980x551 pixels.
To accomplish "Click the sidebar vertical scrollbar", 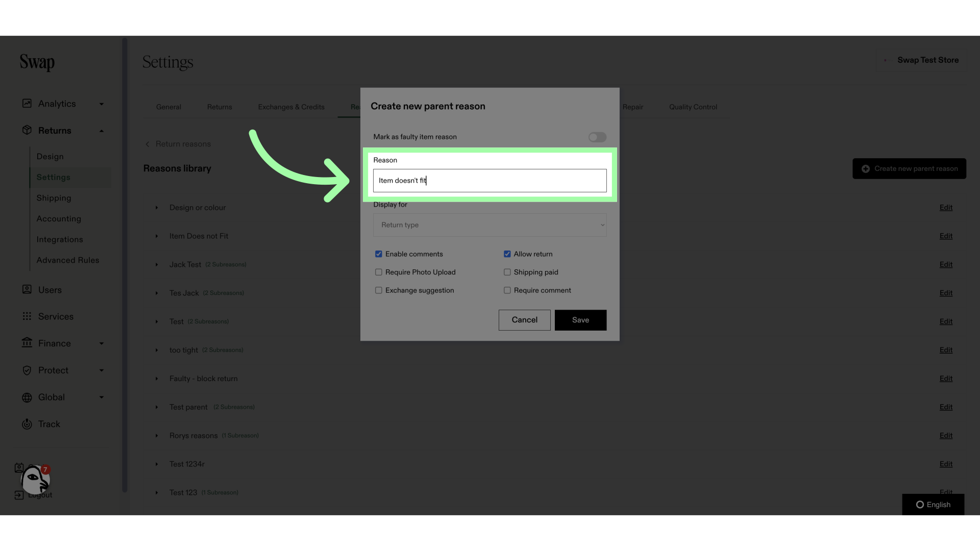I will point(125,265).
